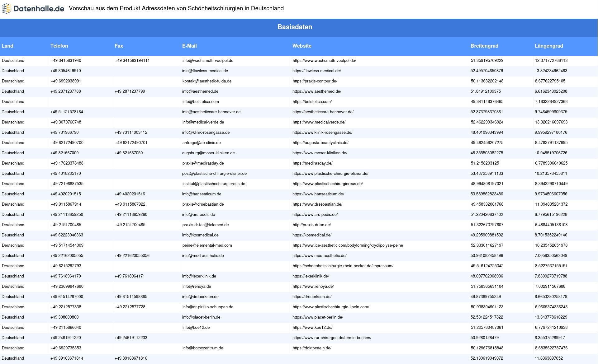Click website https://www.klinik-rosengasse.de/

click(322, 133)
